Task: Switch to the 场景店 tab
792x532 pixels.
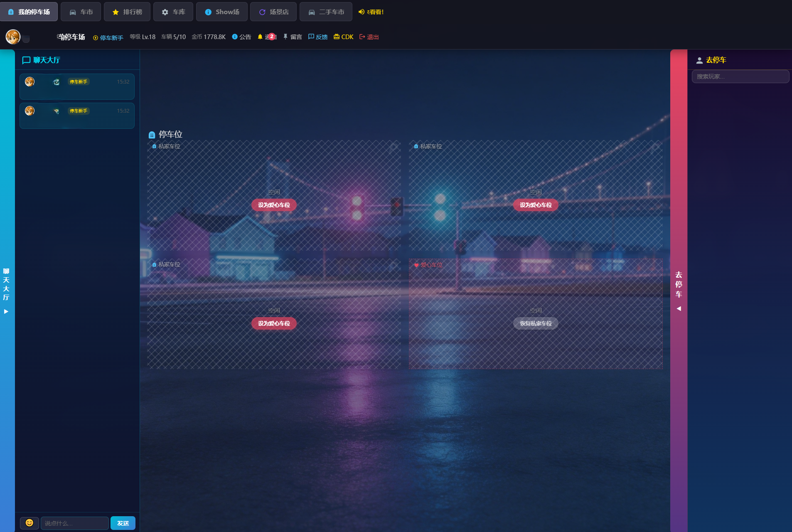Action: pos(273,12)
